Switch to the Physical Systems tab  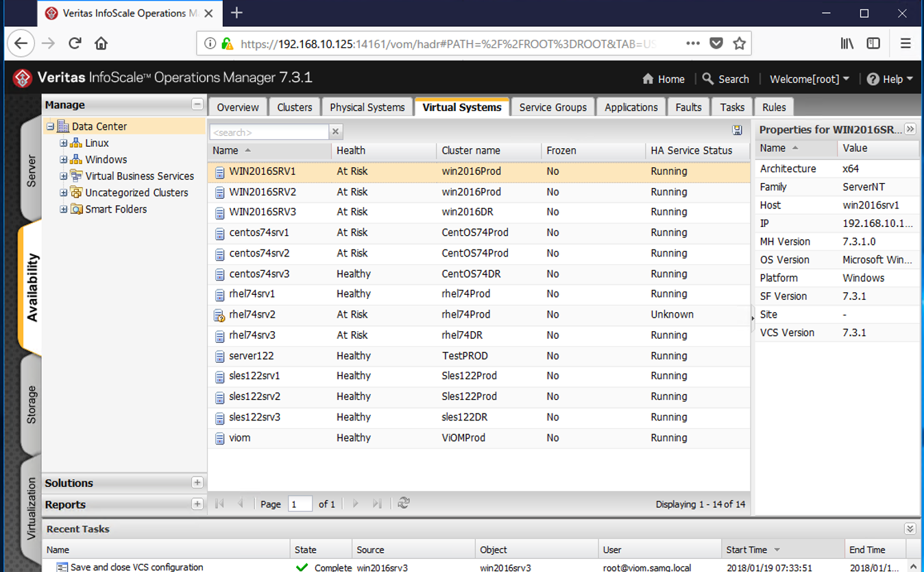(x=367, y=107)
